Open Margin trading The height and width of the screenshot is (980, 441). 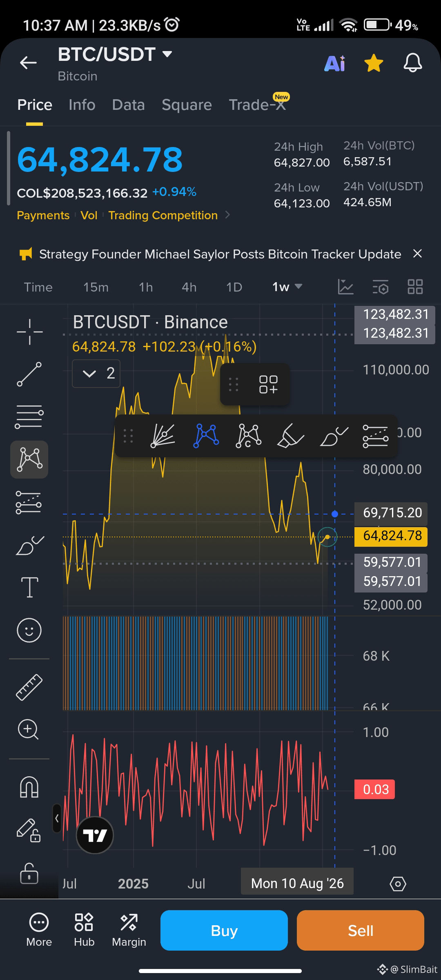pyautogui.click(x=129, y=930)
